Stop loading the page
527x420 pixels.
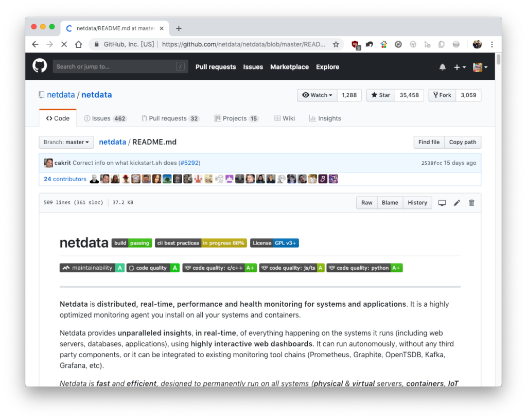(64, 44)
